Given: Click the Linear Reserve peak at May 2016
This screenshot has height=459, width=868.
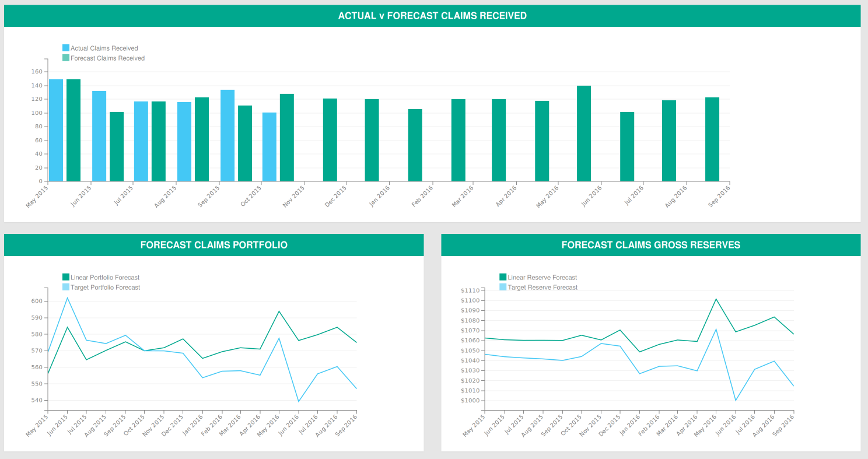Looking at the screenshot, I should click(716, 299).
